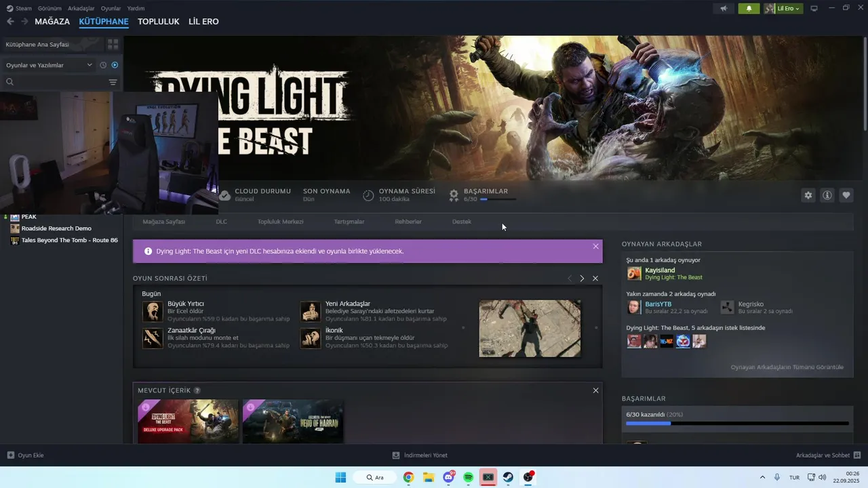Go to the MAĞAZA tab

pos(52,22)
